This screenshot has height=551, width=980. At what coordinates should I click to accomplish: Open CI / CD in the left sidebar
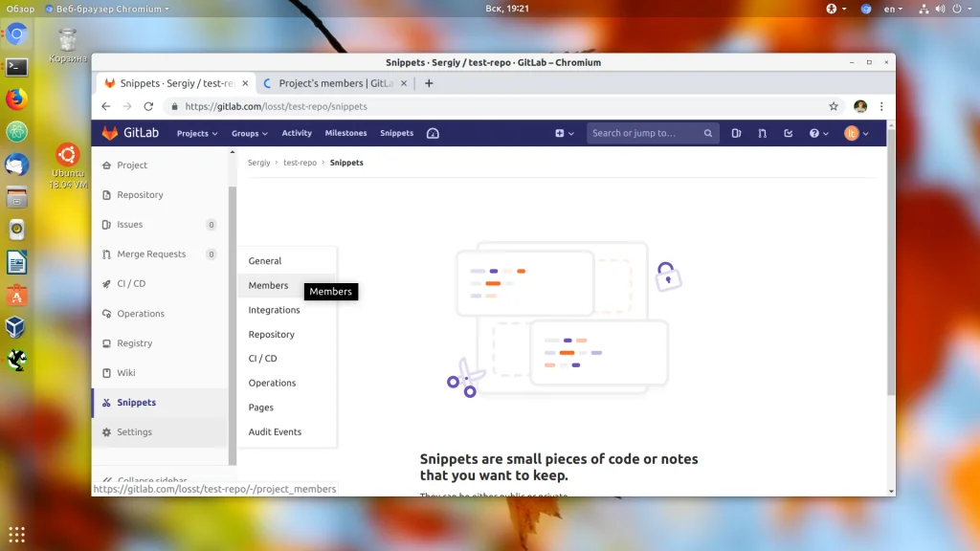coord(160,283)
